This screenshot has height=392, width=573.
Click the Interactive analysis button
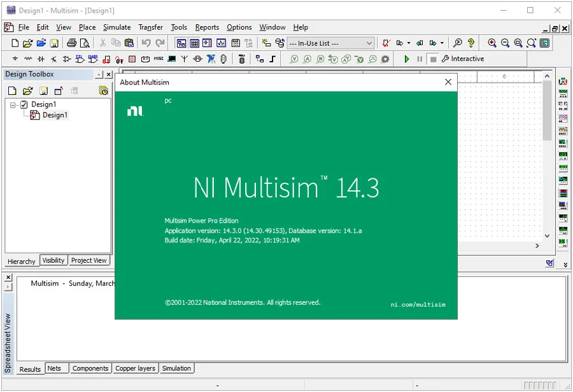click(x=463, y=59)
